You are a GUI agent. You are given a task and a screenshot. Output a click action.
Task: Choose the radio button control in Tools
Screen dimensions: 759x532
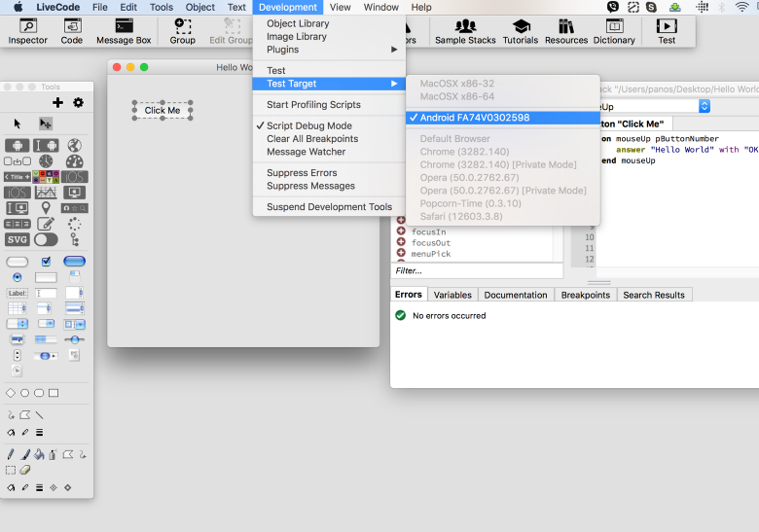[17, 277]
